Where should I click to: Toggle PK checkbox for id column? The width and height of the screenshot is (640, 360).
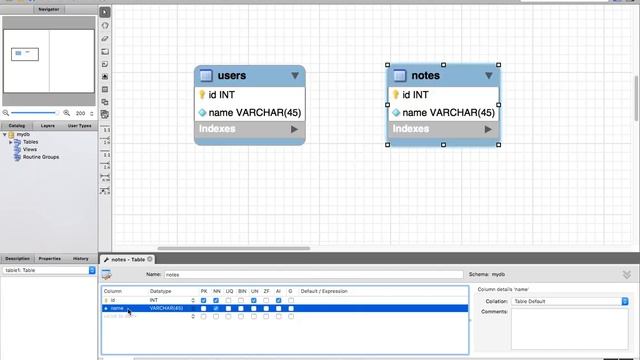(x=203, y=300)
